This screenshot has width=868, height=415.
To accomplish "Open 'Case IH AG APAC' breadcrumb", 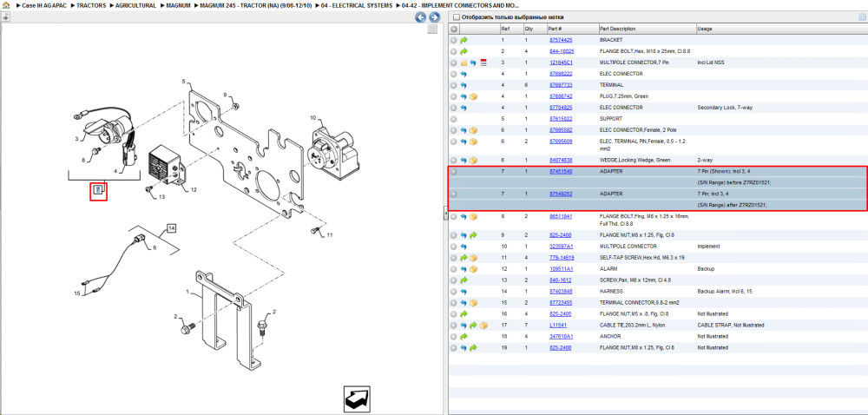I will click(x=44, y=5).
